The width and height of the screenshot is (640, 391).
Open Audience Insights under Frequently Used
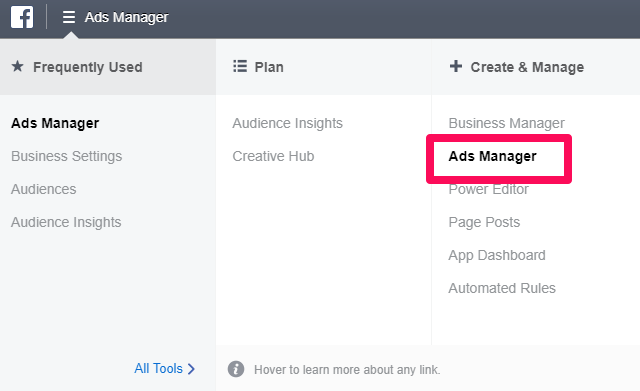66,222
